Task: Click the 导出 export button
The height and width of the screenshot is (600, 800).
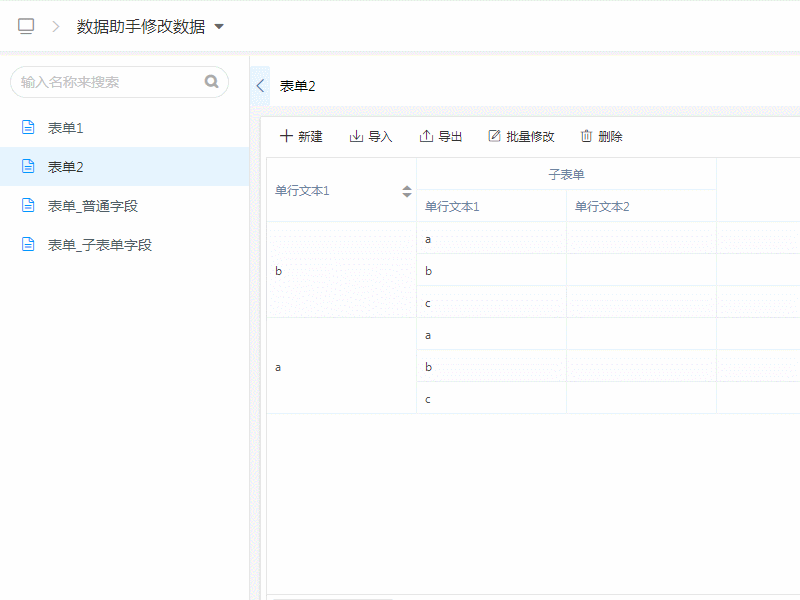Action: pos(441,136)
